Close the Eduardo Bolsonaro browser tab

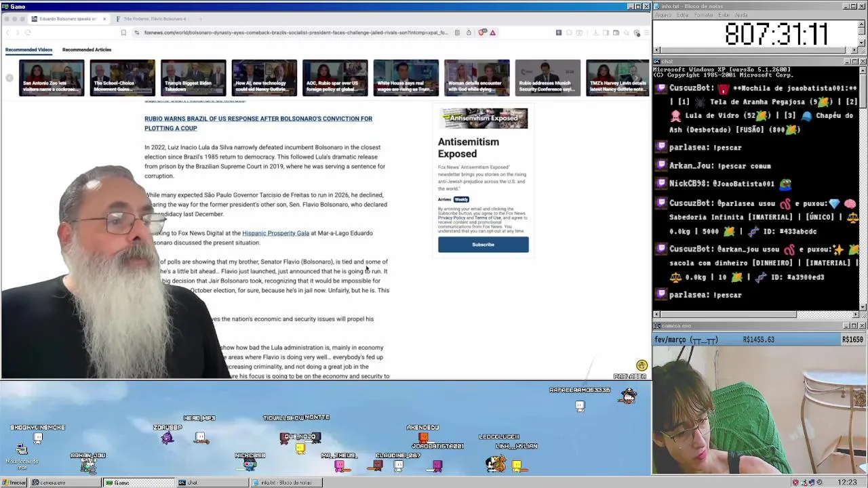pyautogui.click(x=104, y=19)
